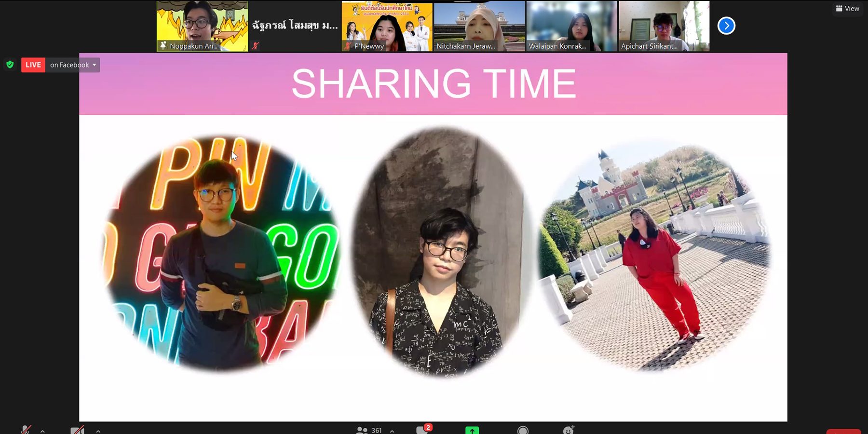Select P'Newwy's video thumbnail

click(387, 26)
